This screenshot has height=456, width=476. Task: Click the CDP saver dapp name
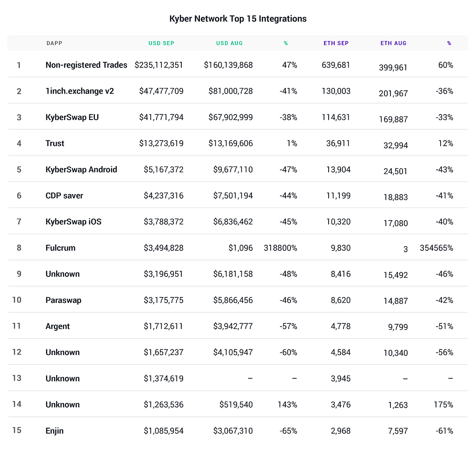coord(64,195)
